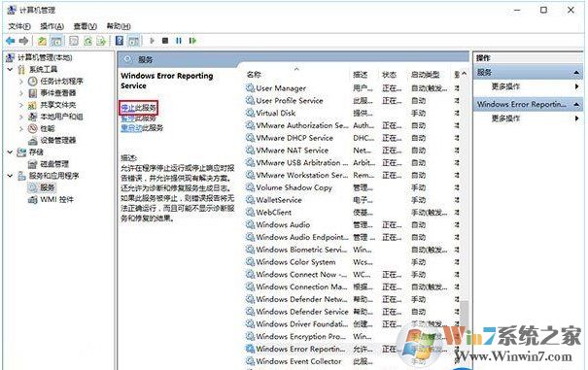Click the Back arrow toolbar icon
Image resolution: width=588 pixels, height=370 pixels.
pos(10,41)
